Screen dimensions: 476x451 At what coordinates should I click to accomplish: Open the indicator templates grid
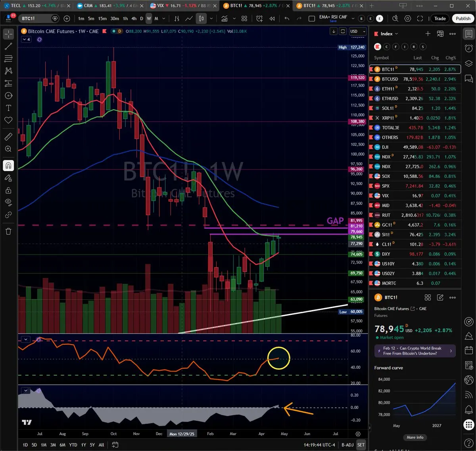(244, 19)
